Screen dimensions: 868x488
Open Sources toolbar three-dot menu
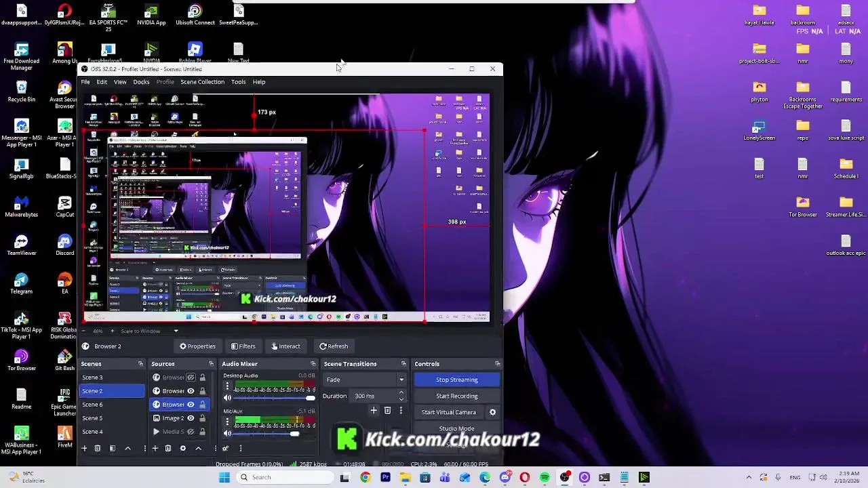[x=215, y=448]
